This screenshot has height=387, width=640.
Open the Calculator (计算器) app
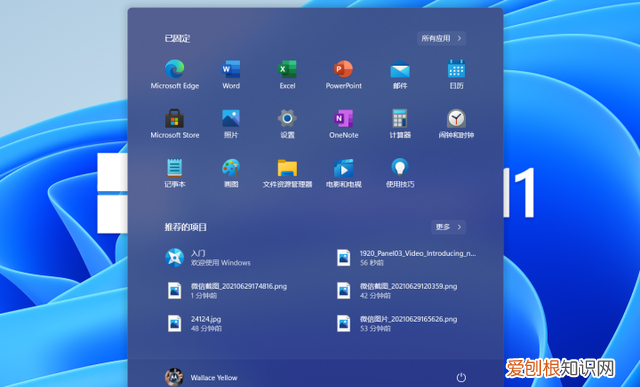pos(400,124)
